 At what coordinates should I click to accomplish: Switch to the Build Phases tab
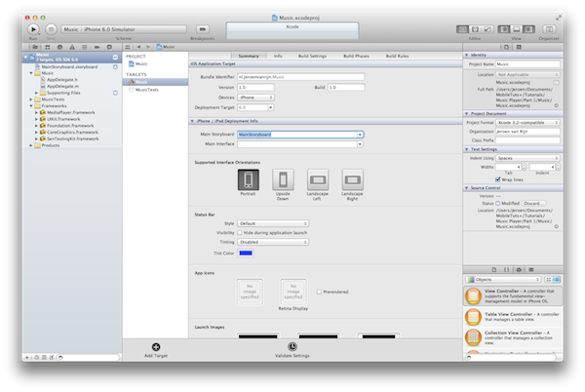(x=356, y=56)
